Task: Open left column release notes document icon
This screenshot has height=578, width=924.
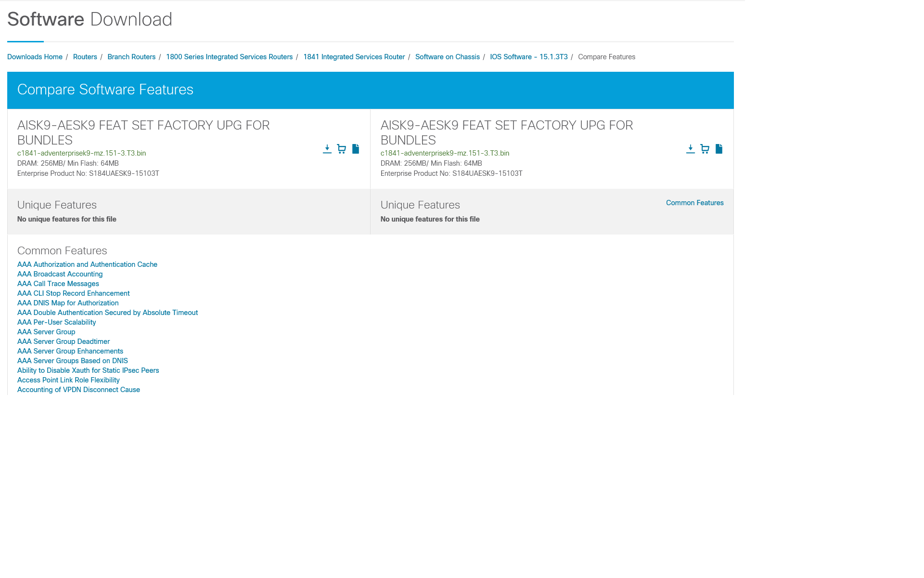Action: point(356,149)
